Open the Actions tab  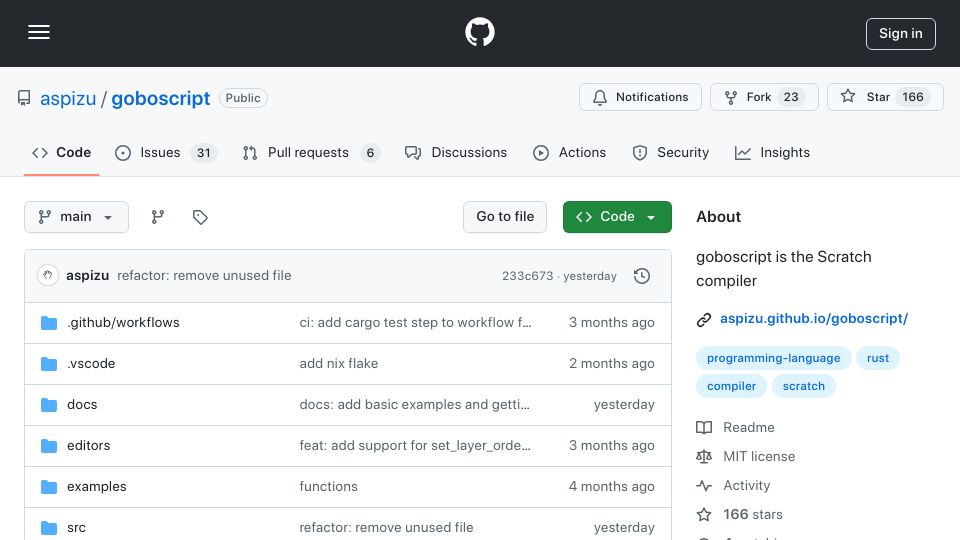(x=569, y=152)
